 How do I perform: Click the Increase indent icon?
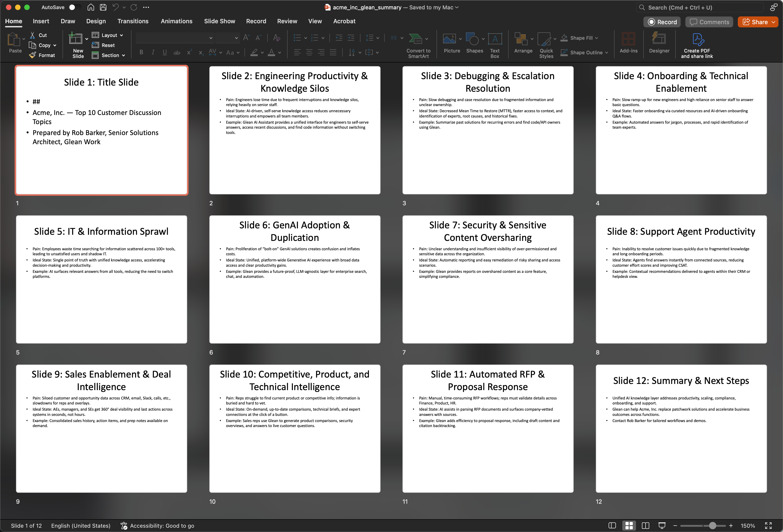pos(351,38)
